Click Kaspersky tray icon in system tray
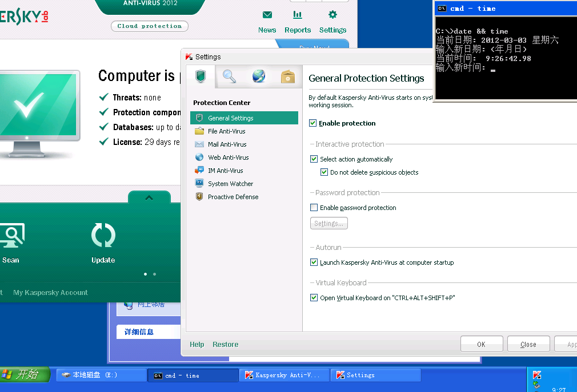 click(537, 375)
